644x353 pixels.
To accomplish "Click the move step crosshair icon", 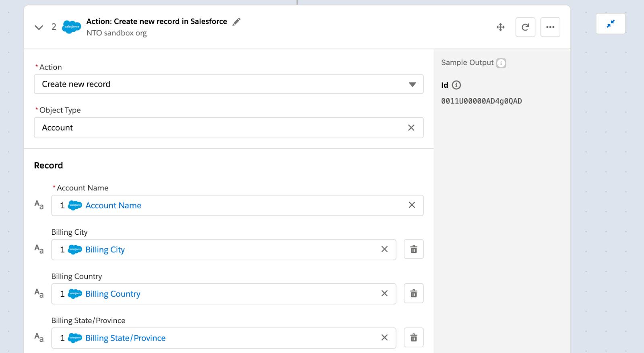I will pos(500,27).
